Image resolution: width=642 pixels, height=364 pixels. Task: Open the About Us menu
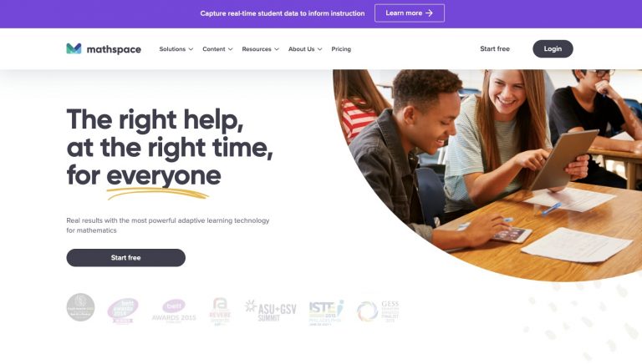click(305, 49)
